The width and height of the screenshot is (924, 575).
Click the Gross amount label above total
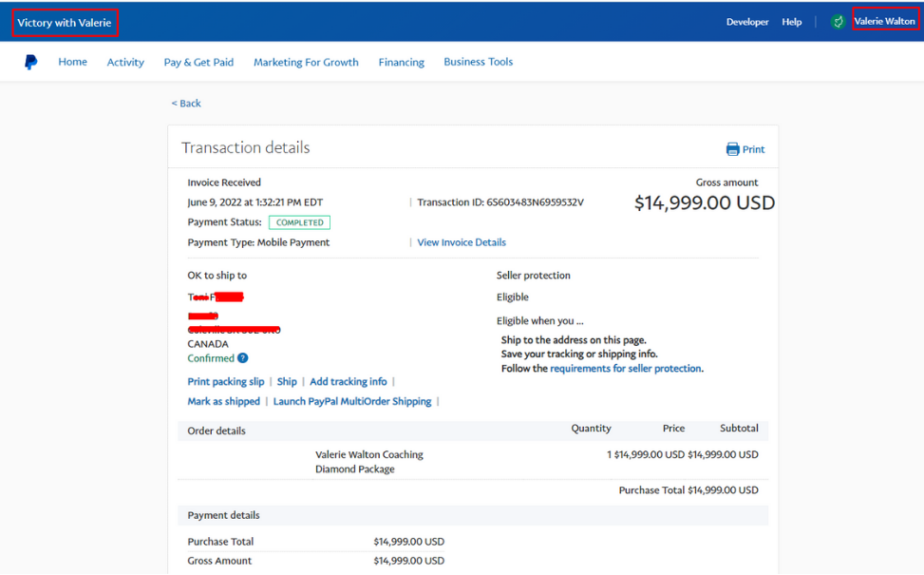(726, 182)
